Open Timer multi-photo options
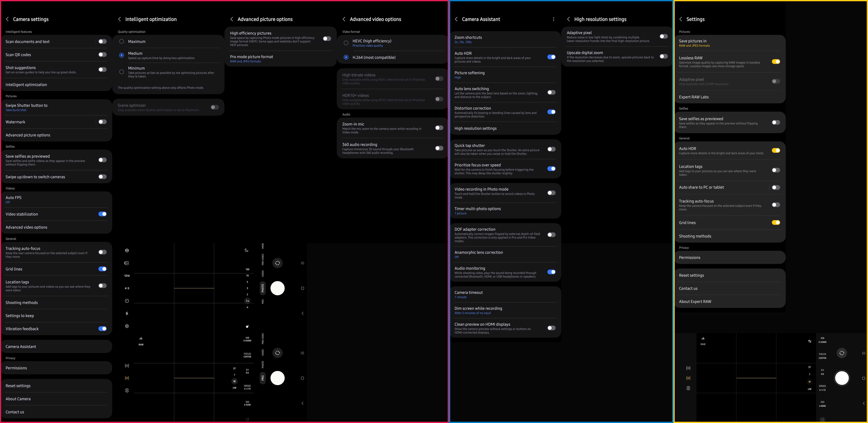 [505, 211]
